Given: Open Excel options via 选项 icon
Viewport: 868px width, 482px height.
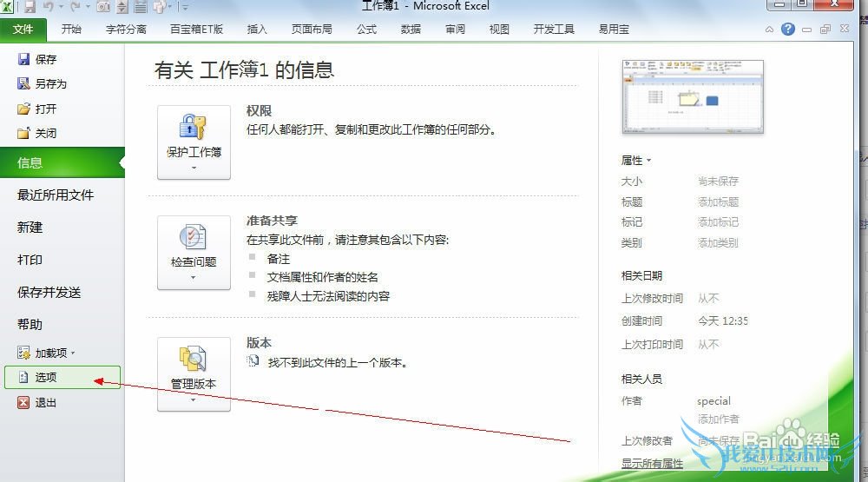Looking at the screenshot, I should tap(23, 377).
